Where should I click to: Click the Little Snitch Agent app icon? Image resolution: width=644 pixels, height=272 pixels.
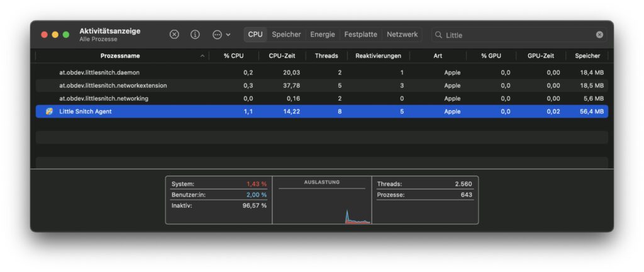(x=49, y=111)
